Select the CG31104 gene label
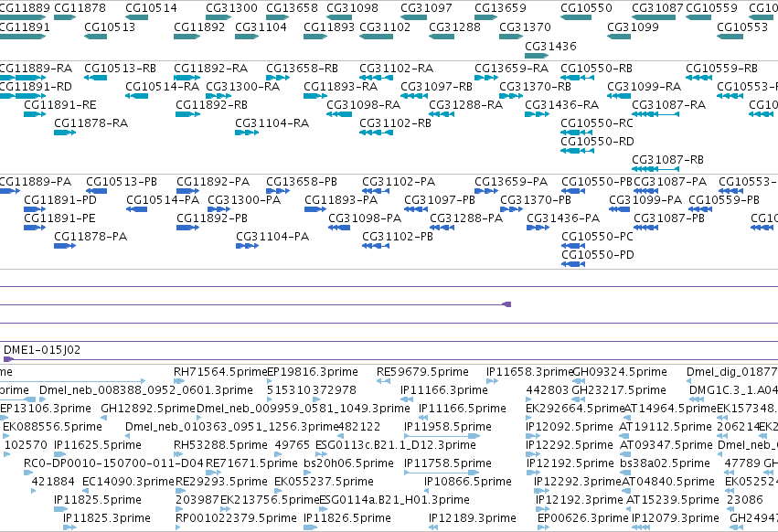Image resolution: width=778 pixels, height=532 pixels. [x=261, y=27]
